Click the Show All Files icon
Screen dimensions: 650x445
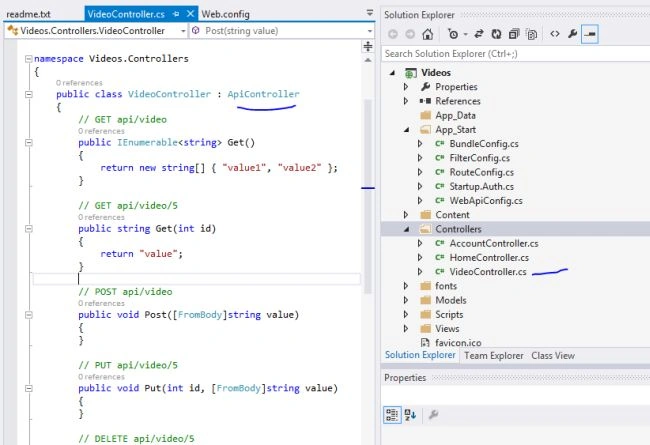(531, 34)
